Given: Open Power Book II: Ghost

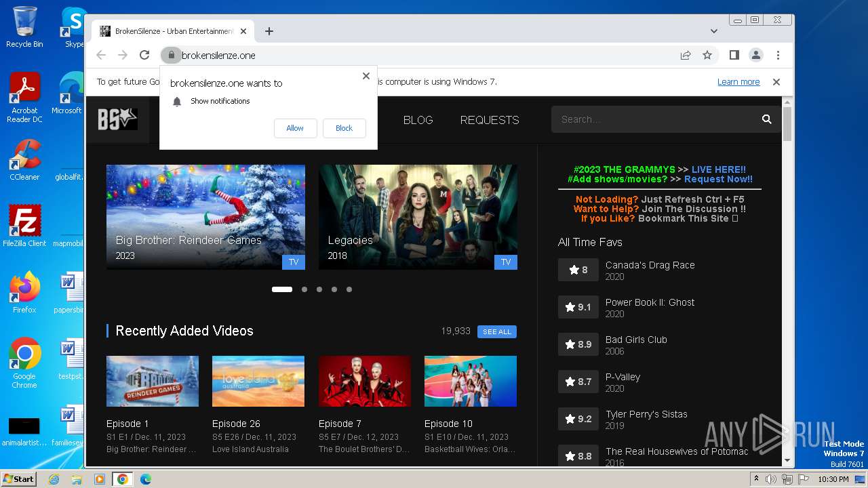Looking at the screenshot, I should click(650, 302).
